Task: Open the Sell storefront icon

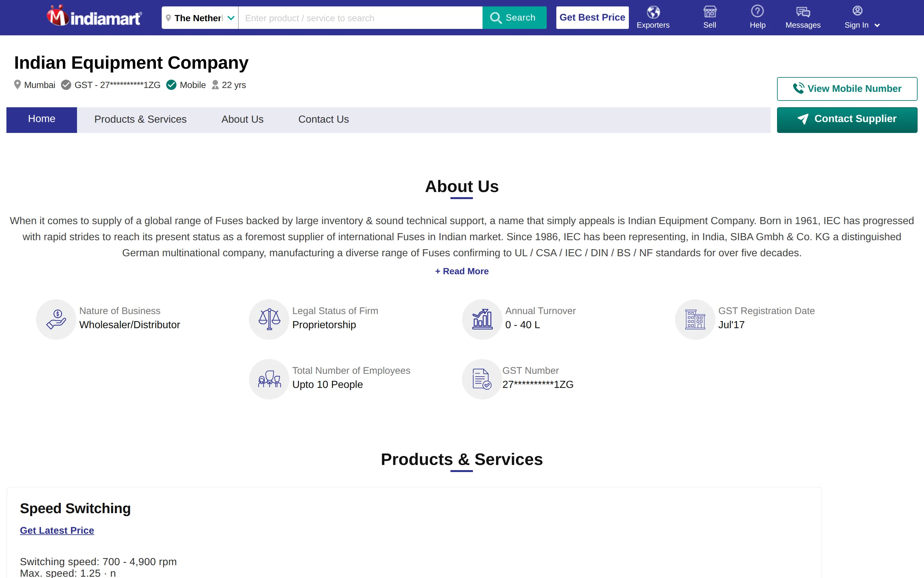Action: tap(710, 12)
